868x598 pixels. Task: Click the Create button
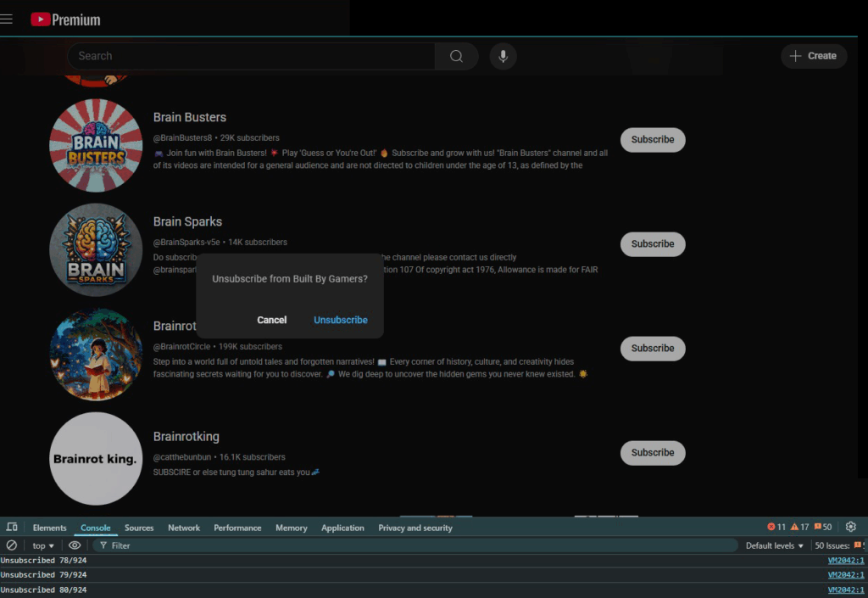[814, 56]
